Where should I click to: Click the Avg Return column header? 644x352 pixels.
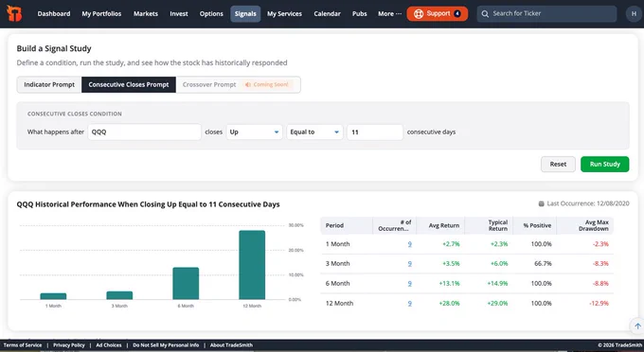pyautogui.click(x=440, y=225)
